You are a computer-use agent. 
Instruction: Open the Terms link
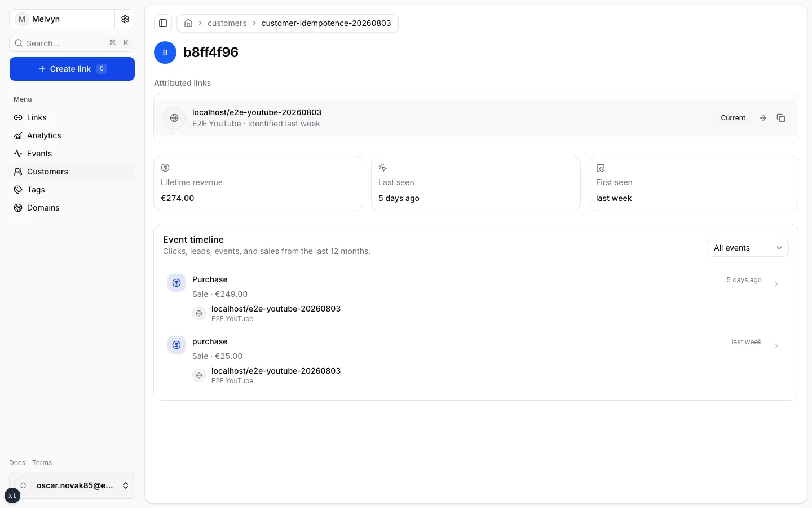pyautogui.click(x=42, y=463)
